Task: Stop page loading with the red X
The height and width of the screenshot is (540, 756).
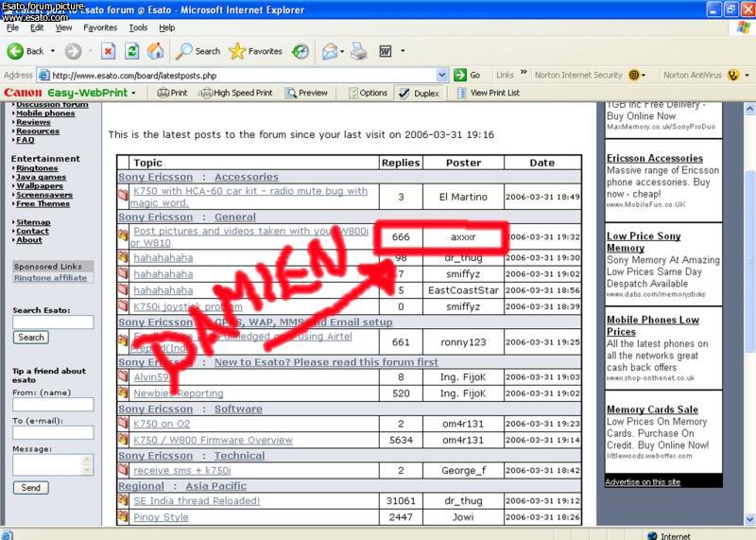Action: tap(108, 51)
